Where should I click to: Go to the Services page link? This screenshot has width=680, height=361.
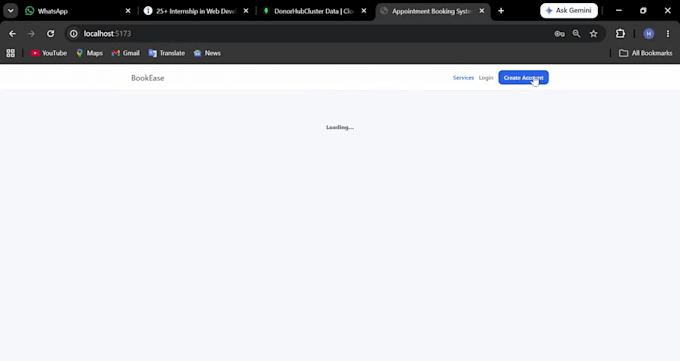click(x=463, y=78)
